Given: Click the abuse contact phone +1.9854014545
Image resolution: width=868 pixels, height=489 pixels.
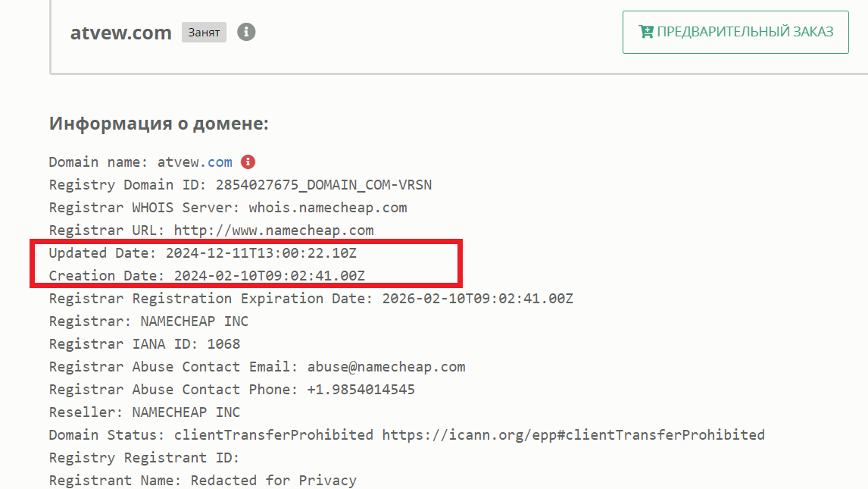Looking at the screenshot, I should coord(361,390).
